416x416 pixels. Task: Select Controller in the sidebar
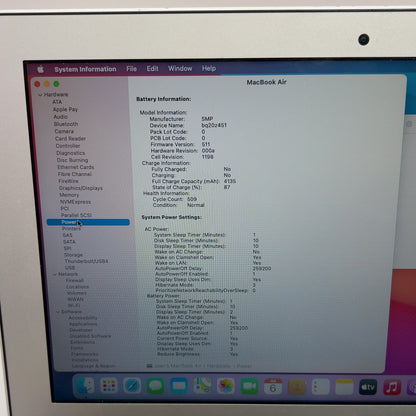68,146
